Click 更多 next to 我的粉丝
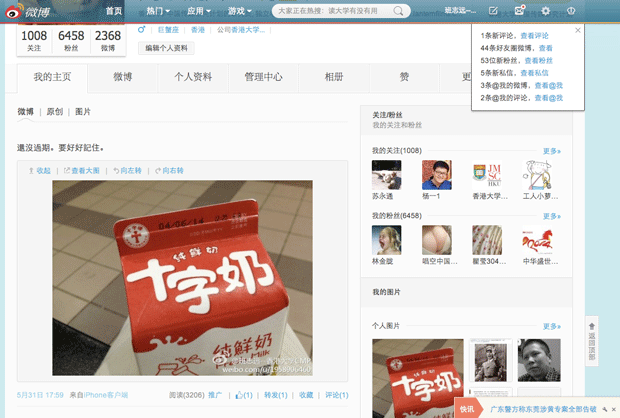This screenshot has height=418, width=620. 552,216
